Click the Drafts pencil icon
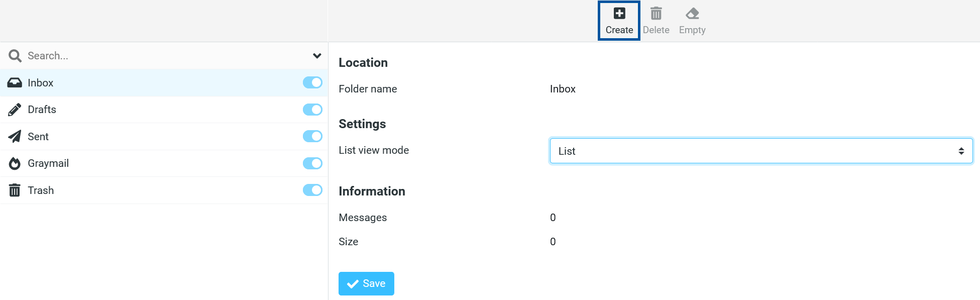 15,110
